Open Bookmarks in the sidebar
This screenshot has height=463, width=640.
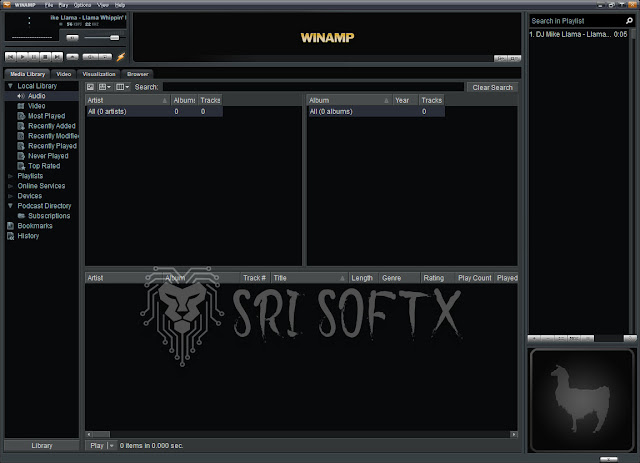point(35,226)
